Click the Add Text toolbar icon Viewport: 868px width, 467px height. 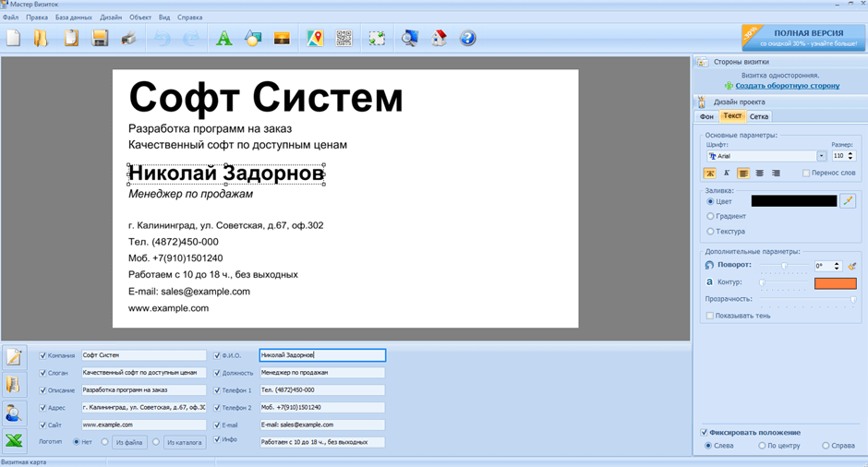click(x=223, y=39)
